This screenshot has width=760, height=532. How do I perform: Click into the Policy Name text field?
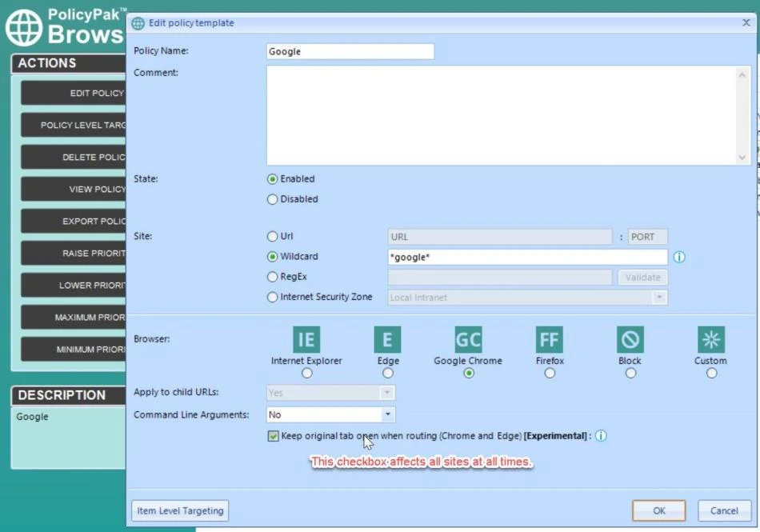tap(350, 51)
